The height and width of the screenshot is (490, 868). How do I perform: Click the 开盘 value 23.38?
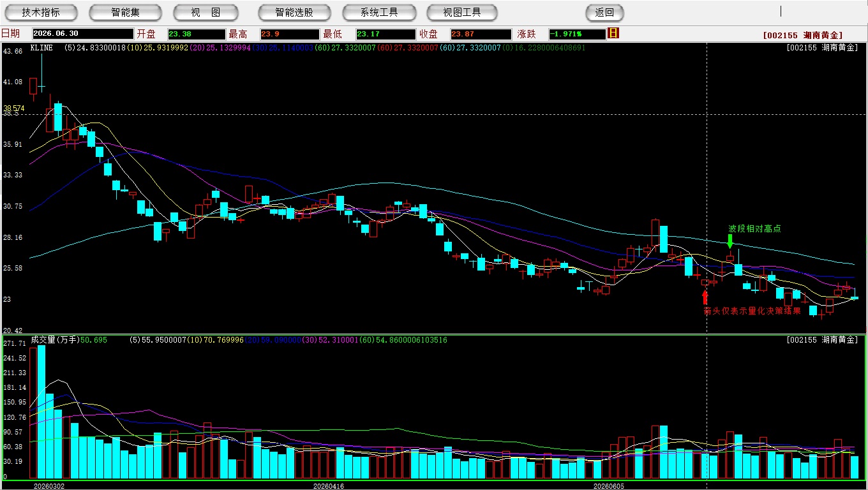click(197, 34)
